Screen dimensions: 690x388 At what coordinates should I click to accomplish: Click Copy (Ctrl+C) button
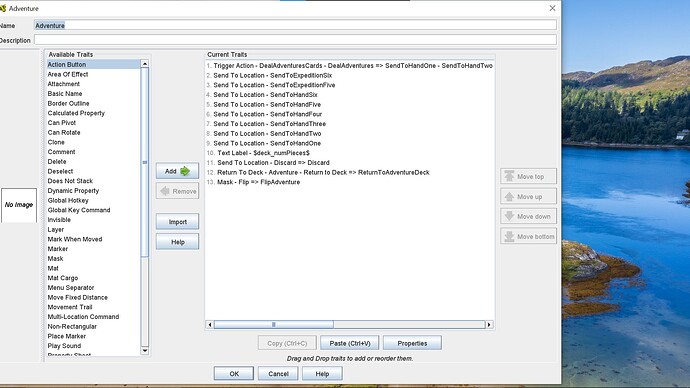pyautogui.click(x=287, y=343)
